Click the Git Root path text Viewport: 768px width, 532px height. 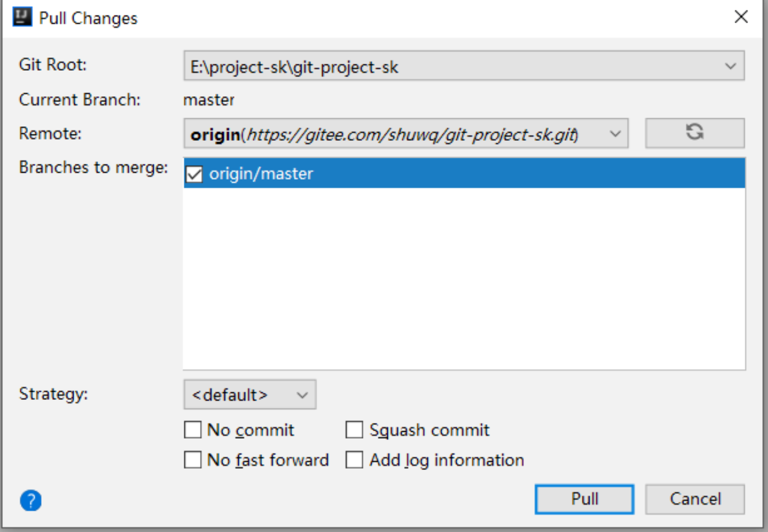click(x=294, y=67)
